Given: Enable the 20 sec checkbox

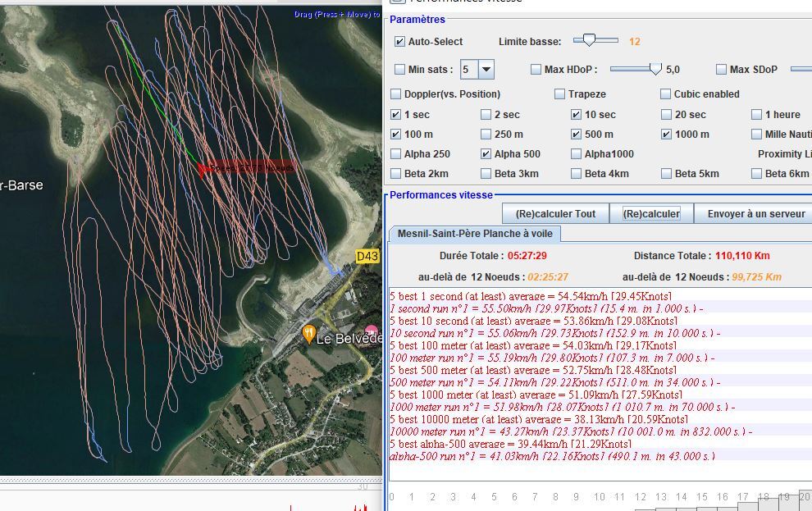Looking at the screenshot, I should tap(666, 114).
